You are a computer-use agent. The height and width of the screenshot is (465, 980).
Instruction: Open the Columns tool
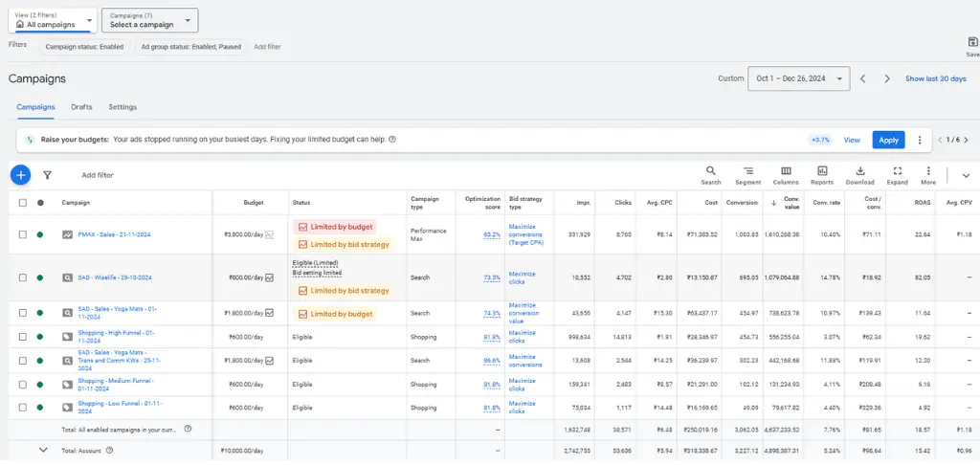[x=786, y=176]
